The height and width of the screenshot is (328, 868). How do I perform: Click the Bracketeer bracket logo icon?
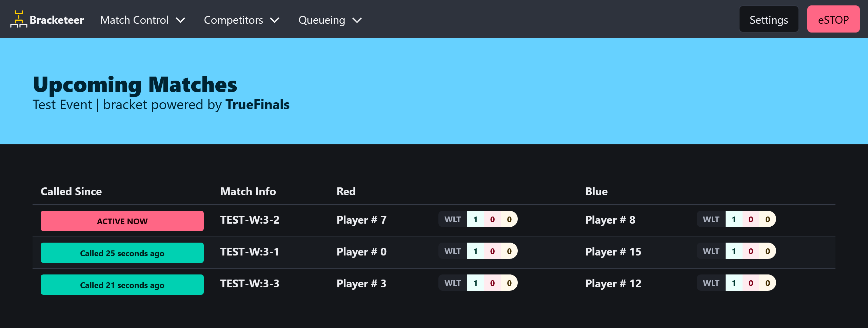click(19, 19)
